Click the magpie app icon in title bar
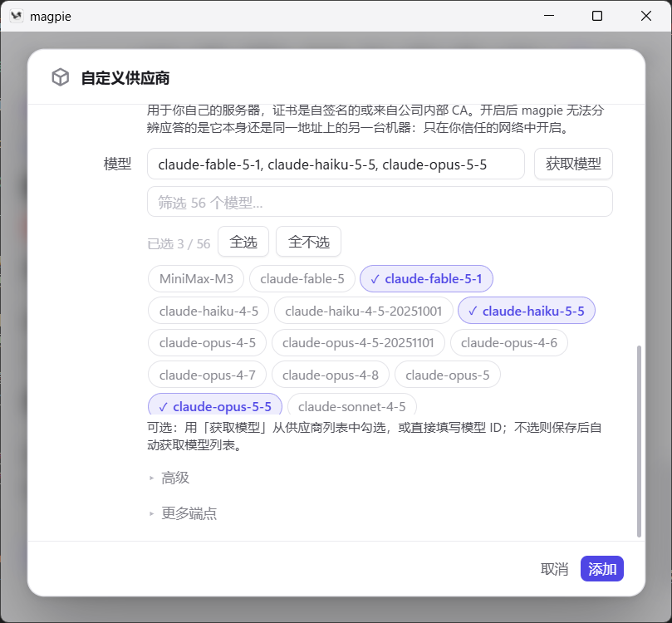Image resolution: width=672 pixels, height=623 pixels. click(17, 16)
